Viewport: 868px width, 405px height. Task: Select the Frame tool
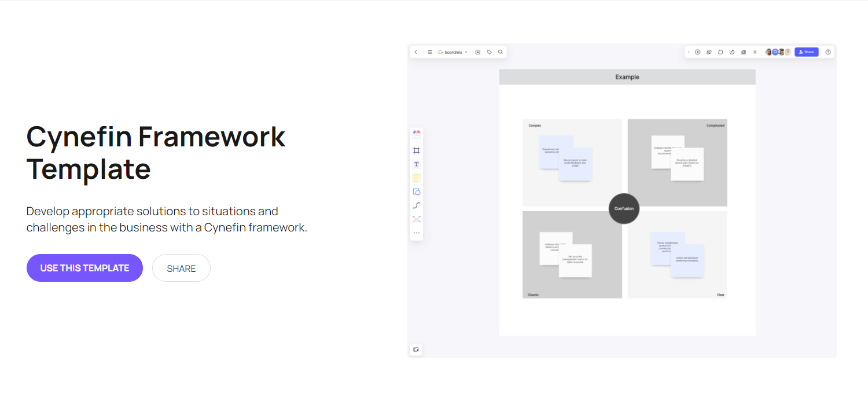click(417, 150)
